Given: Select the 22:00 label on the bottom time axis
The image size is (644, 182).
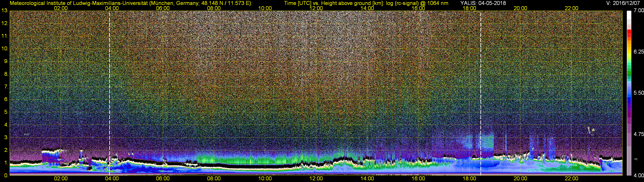Looking at the screenshot, I should 571,179.
